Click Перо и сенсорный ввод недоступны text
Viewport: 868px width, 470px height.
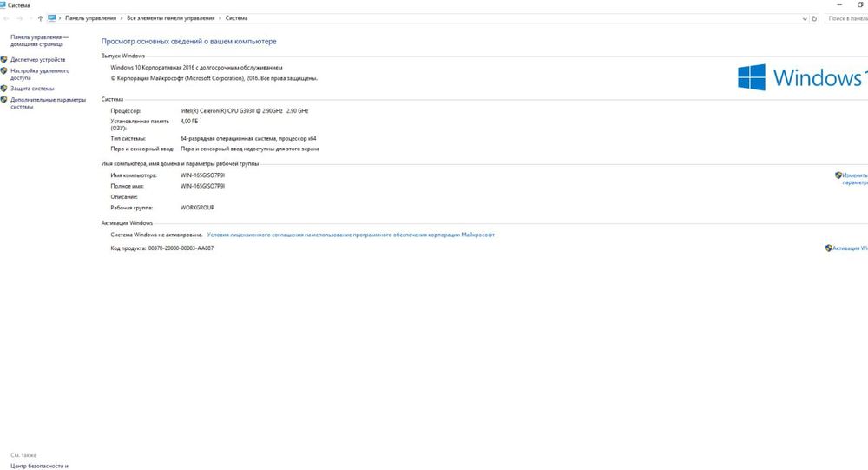(x=250, y=149)
